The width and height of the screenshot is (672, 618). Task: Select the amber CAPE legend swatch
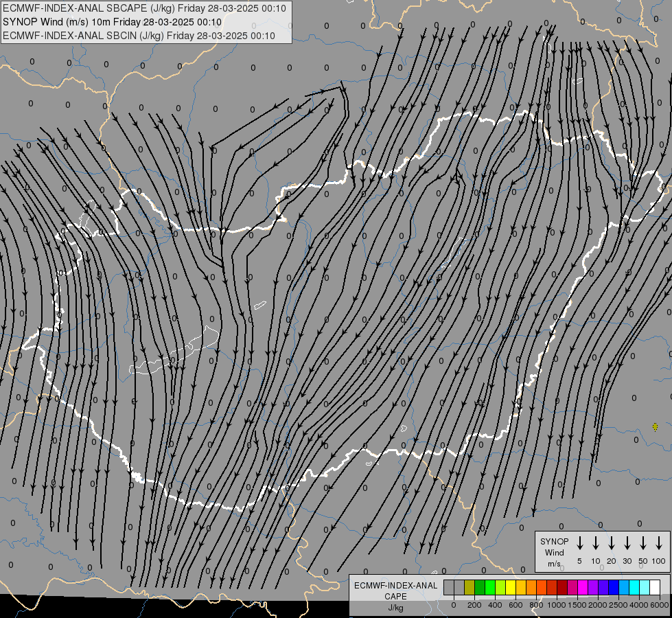click(521, 587)
